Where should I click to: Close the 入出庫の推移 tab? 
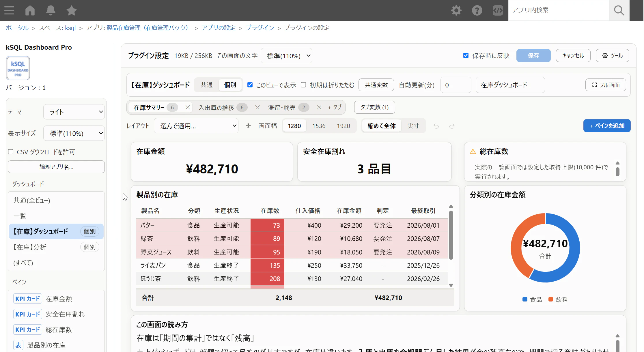tap(257, 107)
